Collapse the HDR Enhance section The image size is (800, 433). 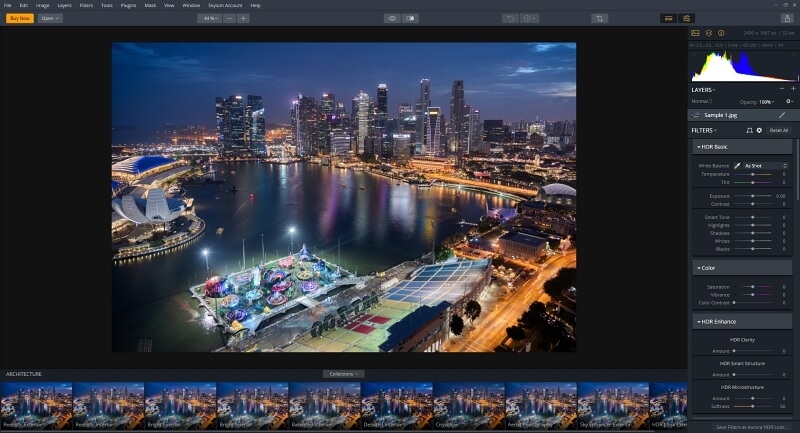[x=742, y=322]
